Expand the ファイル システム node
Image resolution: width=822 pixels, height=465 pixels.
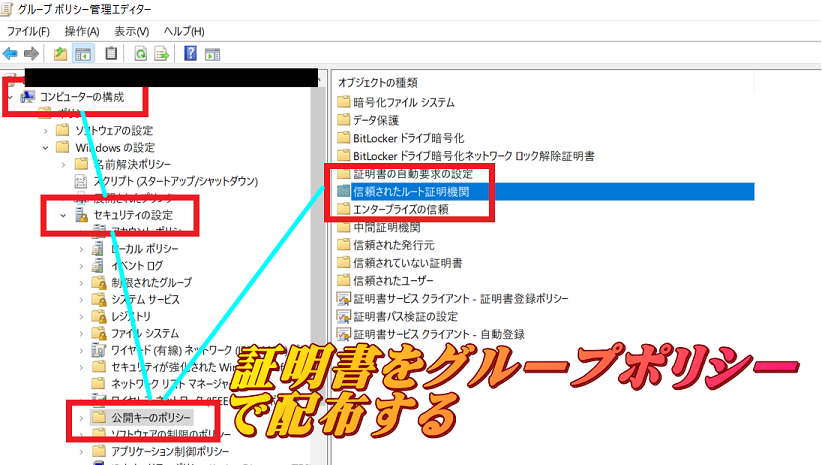point(81,333)
